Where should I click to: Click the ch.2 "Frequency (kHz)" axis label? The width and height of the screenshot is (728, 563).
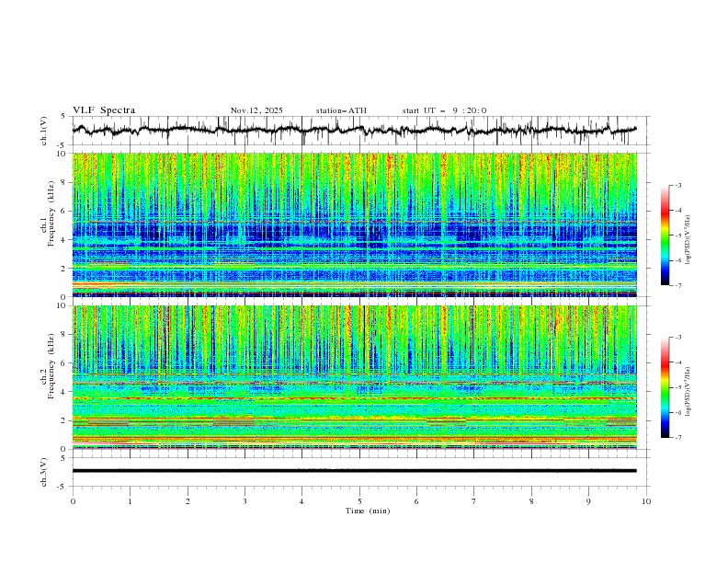51,366
